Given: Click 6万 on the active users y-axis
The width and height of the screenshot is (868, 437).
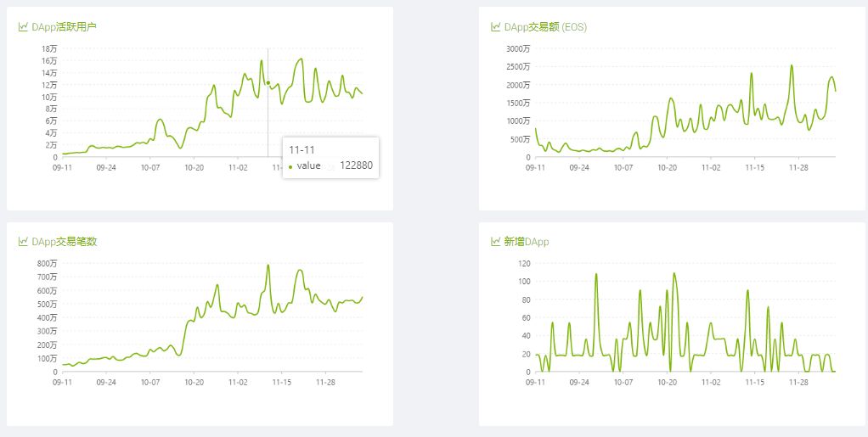Looking at the screenshot, I should pos(52,120).
